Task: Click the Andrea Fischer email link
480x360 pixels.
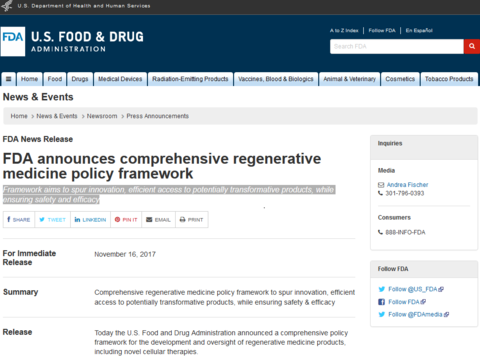Action: tap(407, 185)
